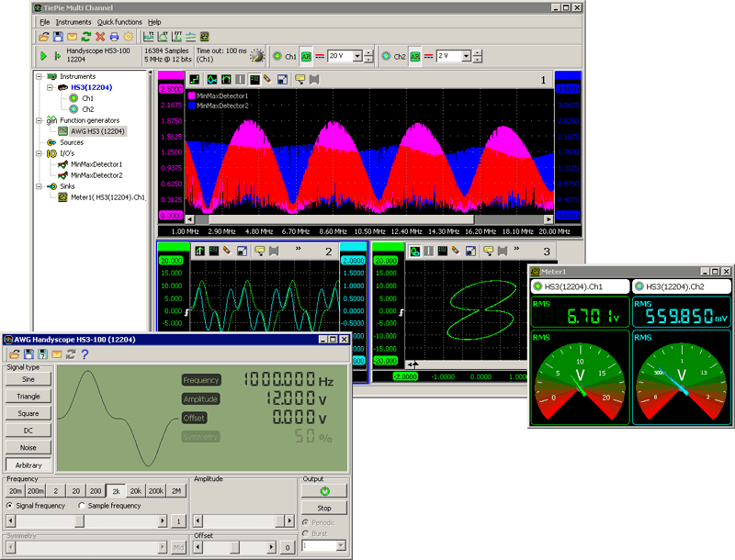The width and height of the screenshot is (735, 560).
Task: Click the Yt scope quick function icon
Action: 148,37
